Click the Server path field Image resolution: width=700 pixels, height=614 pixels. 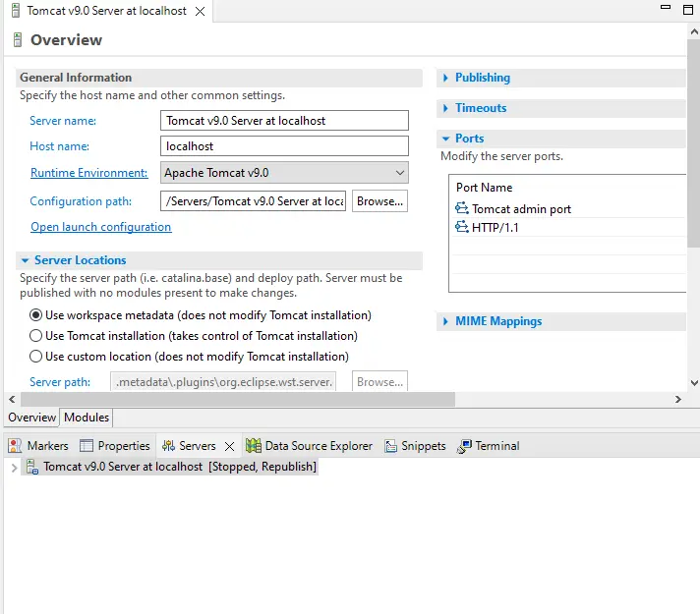tap(223, 382)
